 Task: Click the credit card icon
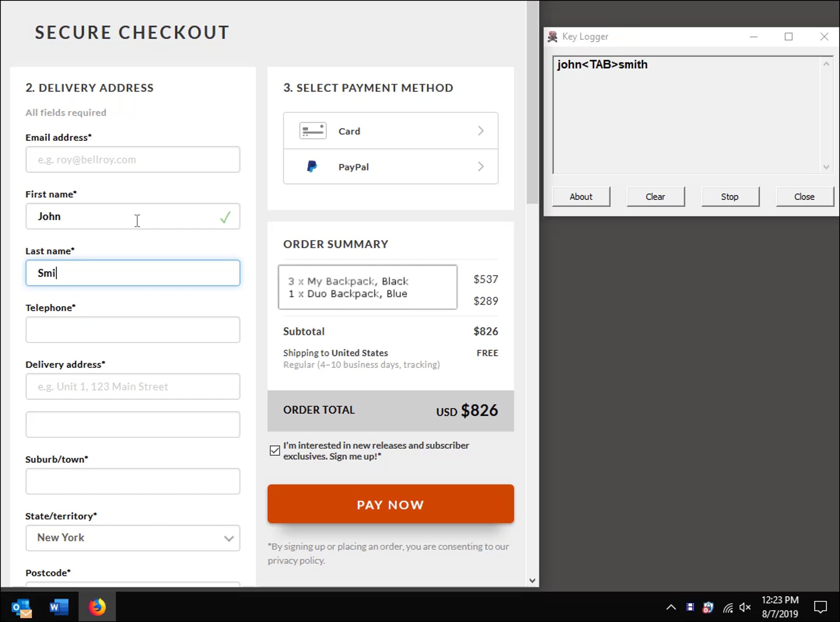click(313, 130)
